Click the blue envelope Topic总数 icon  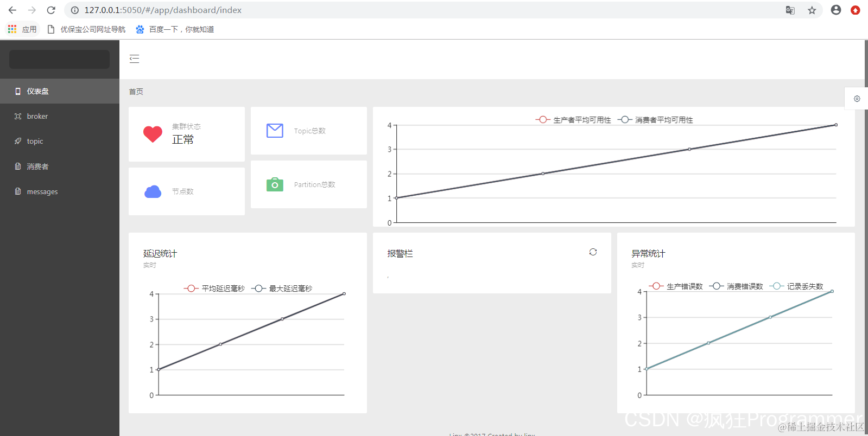click(275, 131)
